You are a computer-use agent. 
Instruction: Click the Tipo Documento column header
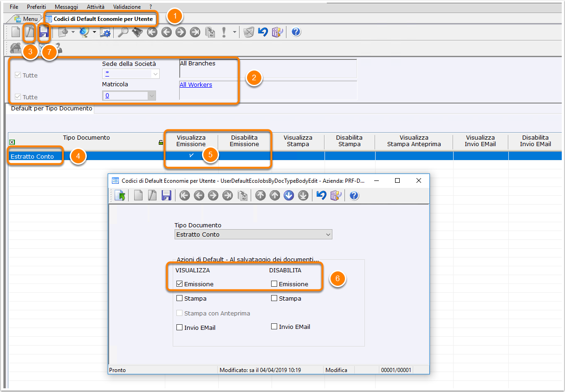86,138
